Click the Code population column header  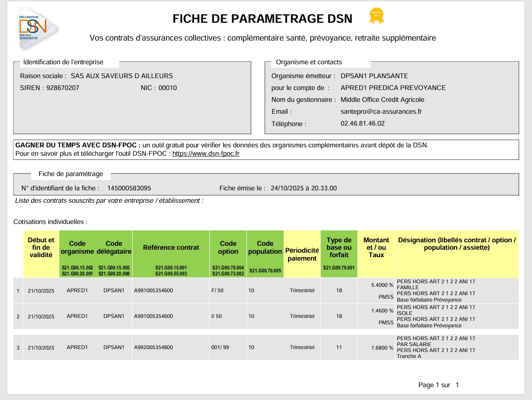click(x=265, y=254)
